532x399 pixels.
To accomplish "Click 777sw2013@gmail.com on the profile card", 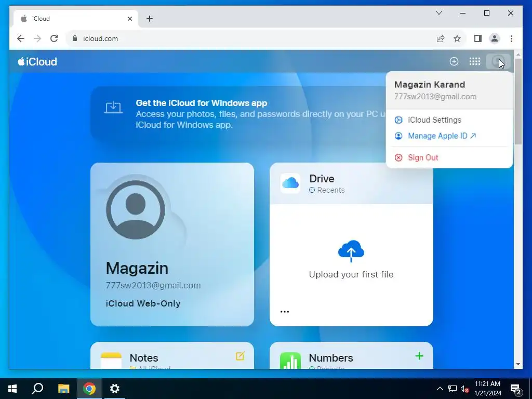I will 153,285.
